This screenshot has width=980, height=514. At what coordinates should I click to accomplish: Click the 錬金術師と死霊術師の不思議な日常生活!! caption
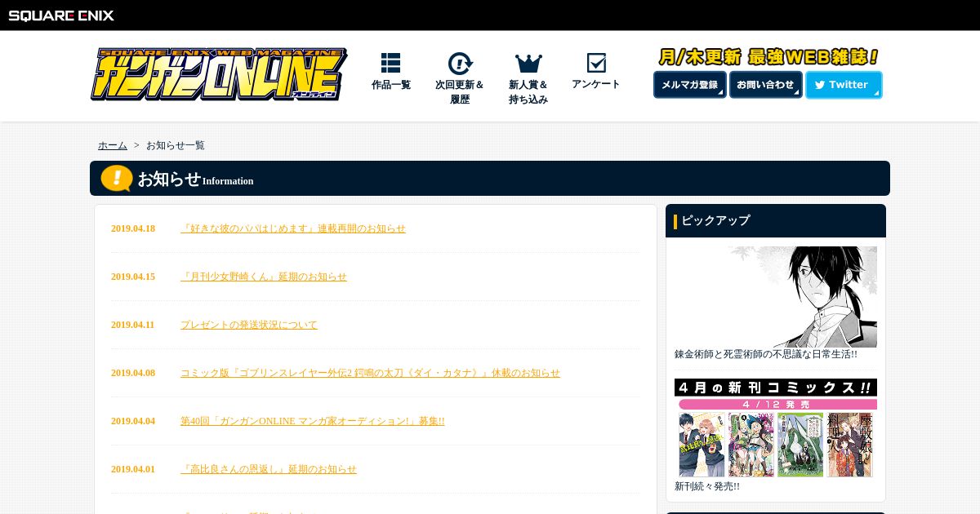click(766, 355)
